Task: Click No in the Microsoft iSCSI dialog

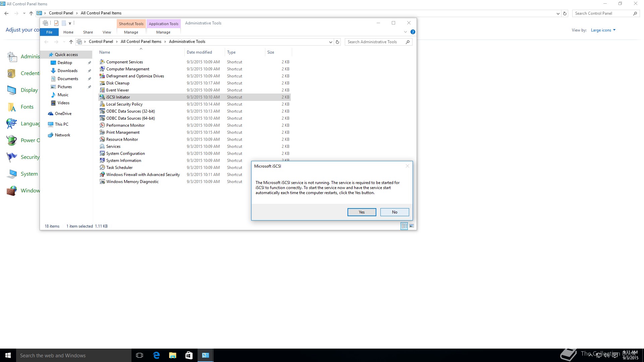Action: 394,212
